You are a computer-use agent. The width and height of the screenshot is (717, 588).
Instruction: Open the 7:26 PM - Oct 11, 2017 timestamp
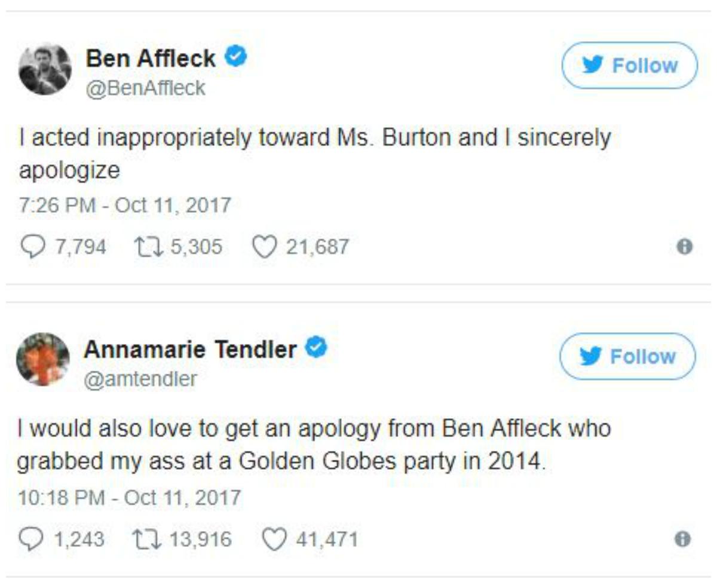[x=125, y=206]
